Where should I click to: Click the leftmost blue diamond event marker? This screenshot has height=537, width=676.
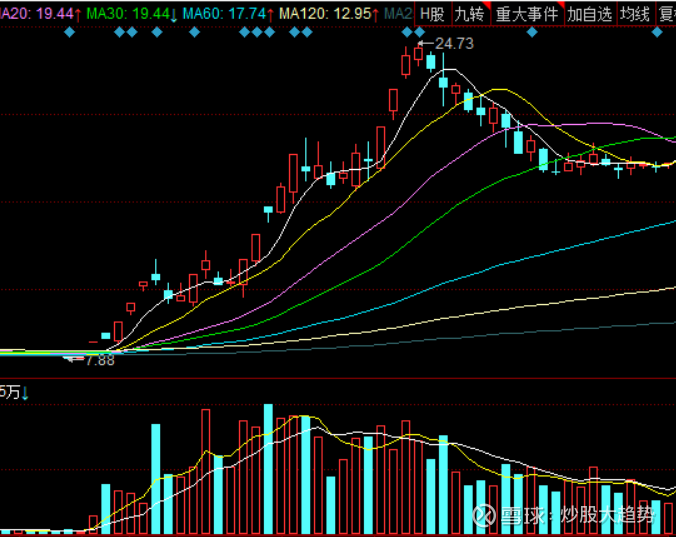coord(69,32)
